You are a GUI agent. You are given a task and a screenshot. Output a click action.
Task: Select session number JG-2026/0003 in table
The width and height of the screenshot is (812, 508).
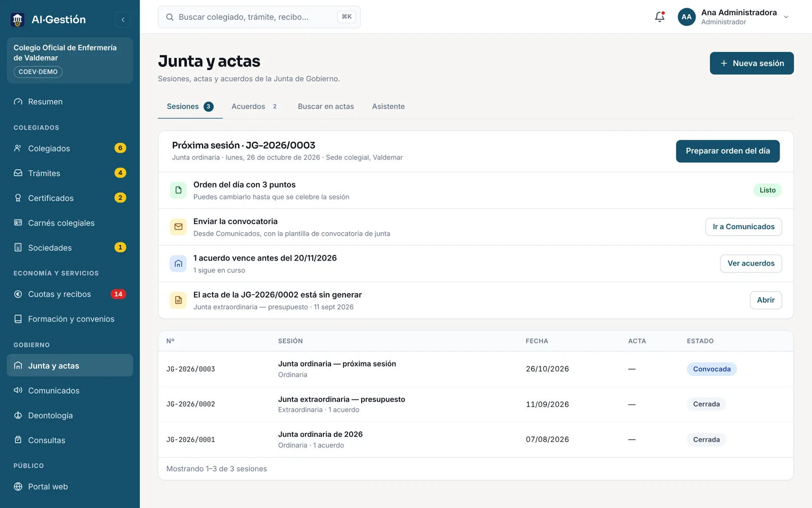point(191,369)
